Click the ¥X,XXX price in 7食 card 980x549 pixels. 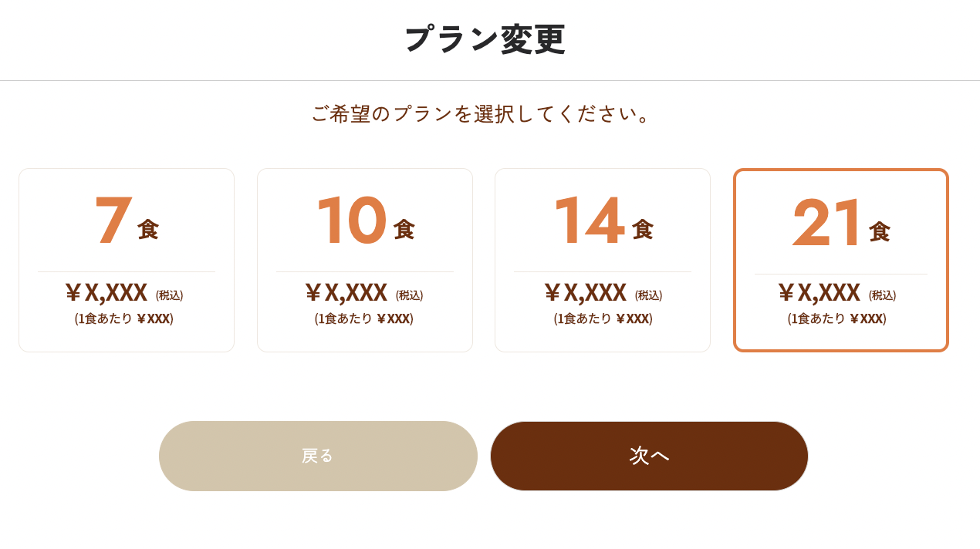coord(106,293)
